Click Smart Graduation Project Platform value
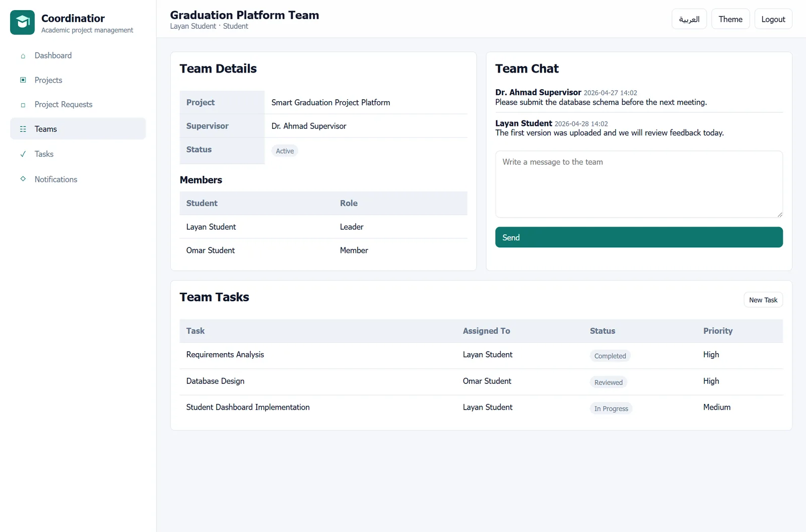Image resolution: width=806 pixels, height=532 pixels. pyautogui.click(x=330, y=102)
